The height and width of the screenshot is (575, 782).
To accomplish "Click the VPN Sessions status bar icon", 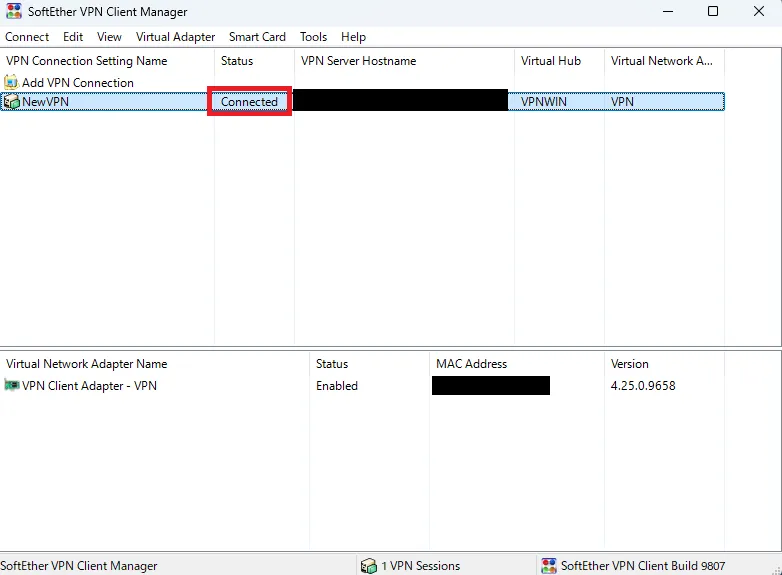I will [369, 566].
